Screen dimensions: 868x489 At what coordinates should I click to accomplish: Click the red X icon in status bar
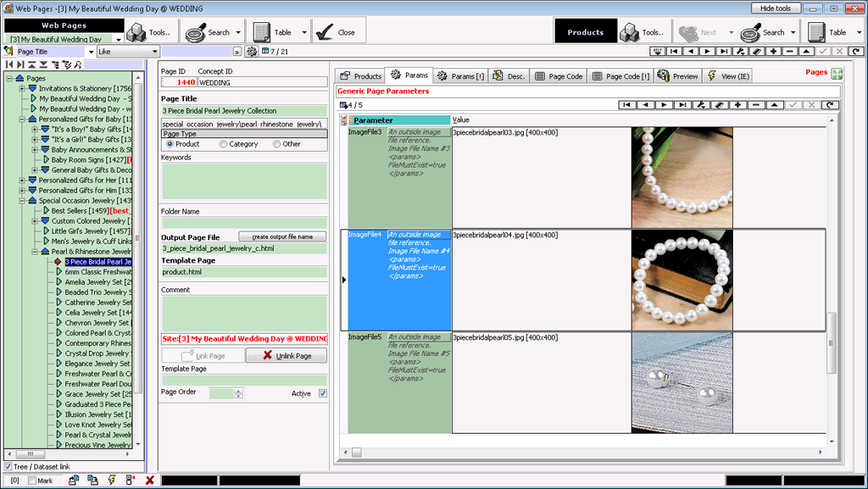pyautogui.click(x=150, y=481)
